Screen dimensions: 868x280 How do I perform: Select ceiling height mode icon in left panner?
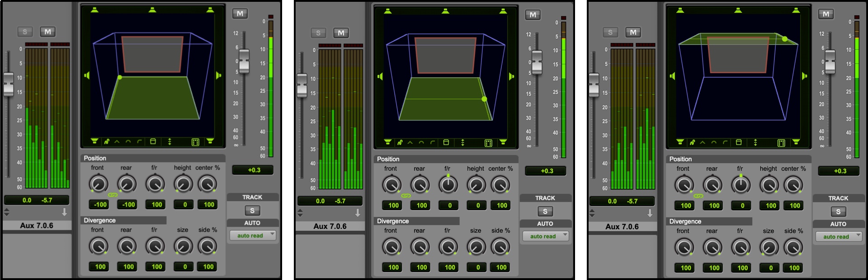[139, 142]
